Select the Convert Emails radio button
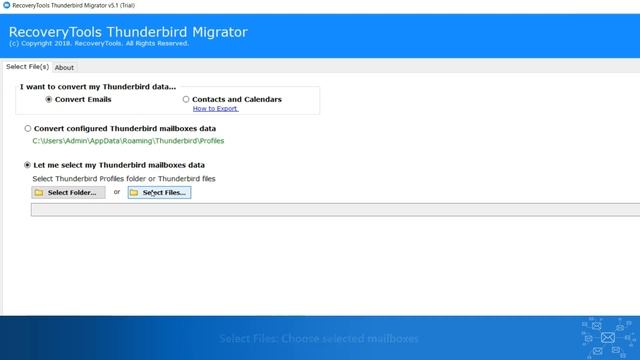This screenshot has height=360, width=640. (49, 99)
